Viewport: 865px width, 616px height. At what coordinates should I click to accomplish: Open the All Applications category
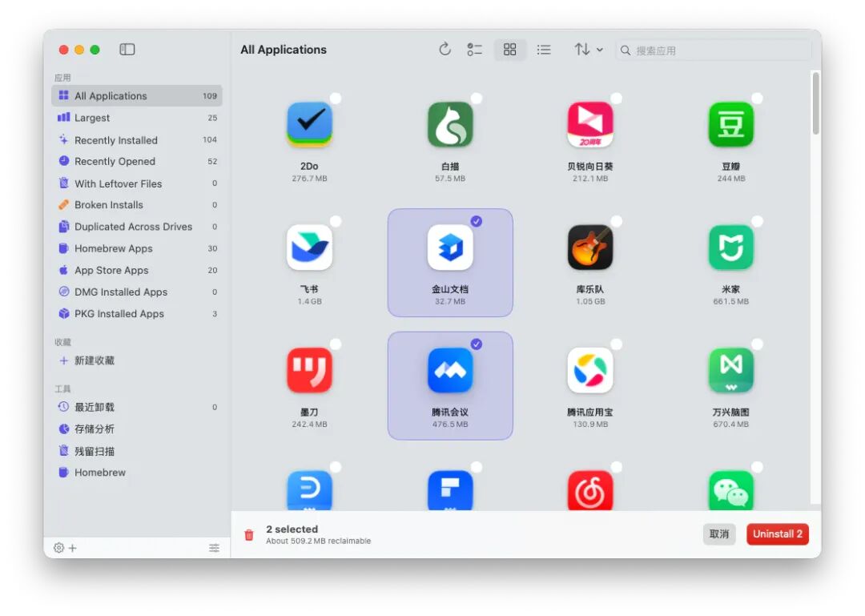137,95
